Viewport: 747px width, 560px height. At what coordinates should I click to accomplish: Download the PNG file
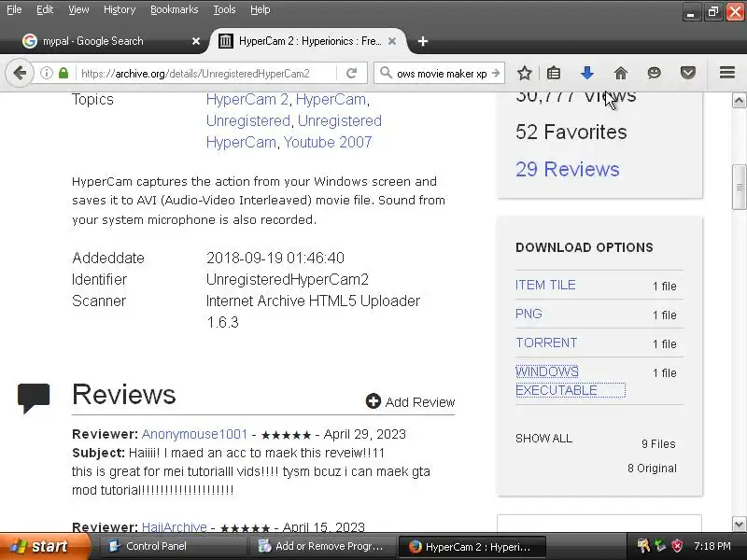(x=529, y=314)
